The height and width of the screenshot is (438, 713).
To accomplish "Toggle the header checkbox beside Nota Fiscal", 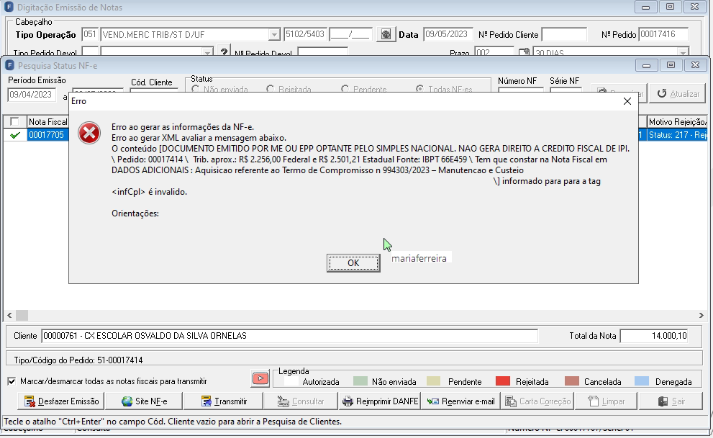I will point(15,122).
